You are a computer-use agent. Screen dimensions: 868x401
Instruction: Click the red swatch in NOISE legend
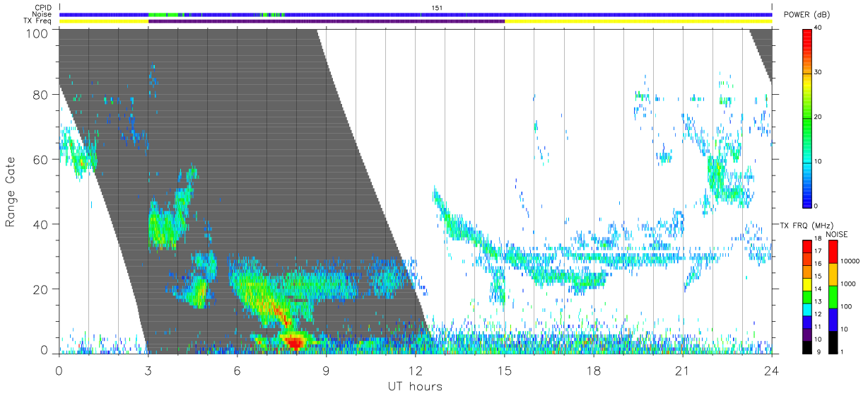point(832,252)
